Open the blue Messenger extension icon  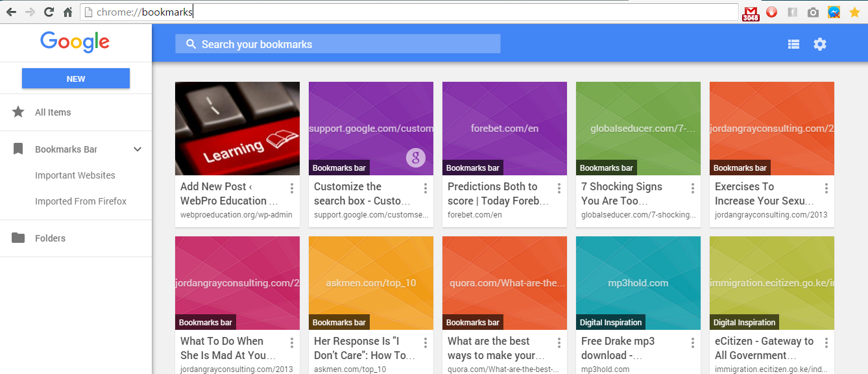834,12
